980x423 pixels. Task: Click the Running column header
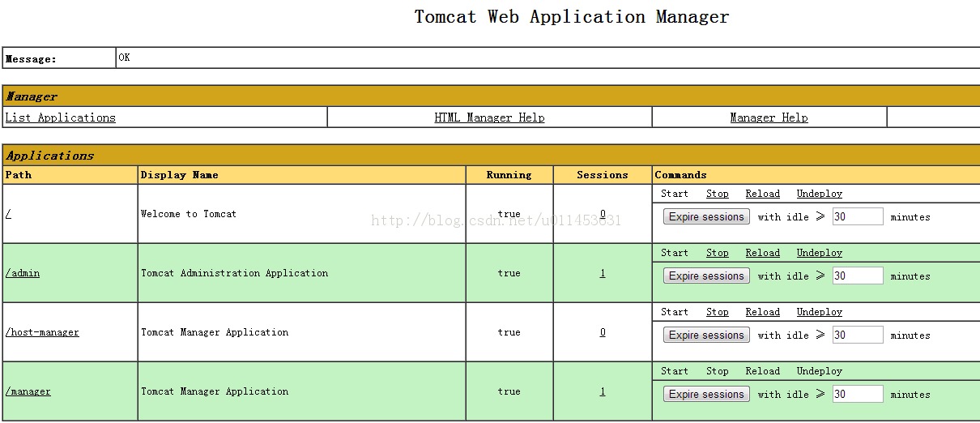coord(509,175)
